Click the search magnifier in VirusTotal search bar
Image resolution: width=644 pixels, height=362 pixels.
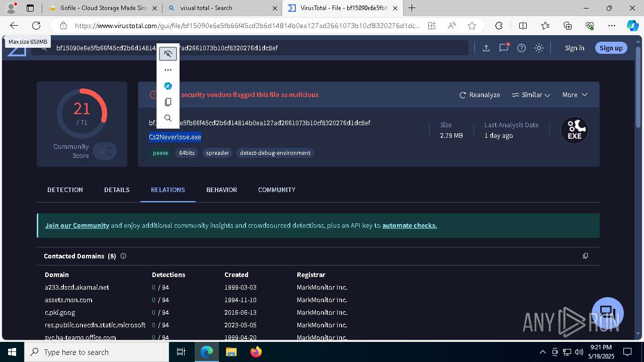44,48
